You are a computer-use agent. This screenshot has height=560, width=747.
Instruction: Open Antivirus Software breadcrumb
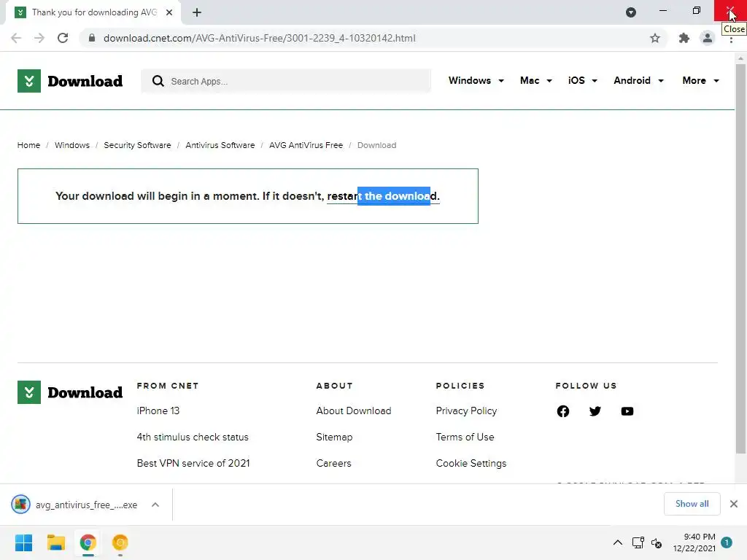point(220,145)
